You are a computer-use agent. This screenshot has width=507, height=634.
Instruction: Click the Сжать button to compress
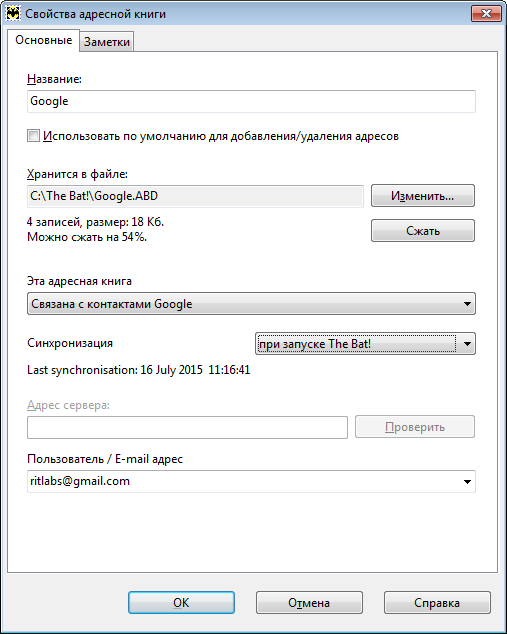pyautogui.click(x=422, y=231)
